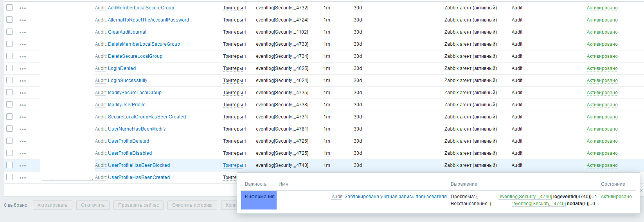Show triggers for LogInDenied item
The height and width of the screenshot is (222, 644).
[233, 68]
